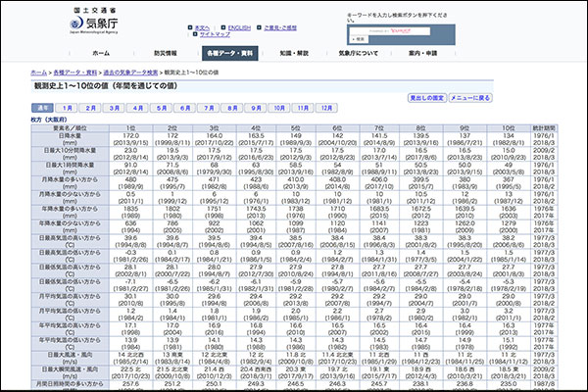Select the 各種データ・資料 navigation tab
This screenshot has width=588, height=392.
[230, 52]
